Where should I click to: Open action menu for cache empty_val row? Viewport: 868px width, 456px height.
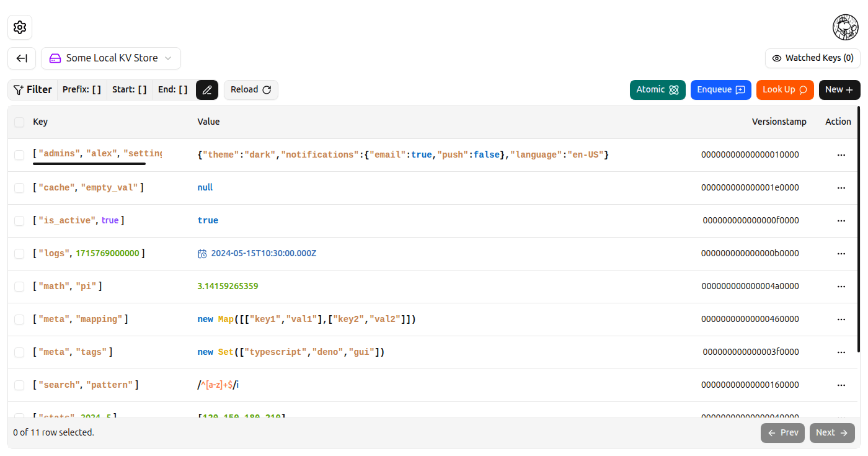pos(841,188)
